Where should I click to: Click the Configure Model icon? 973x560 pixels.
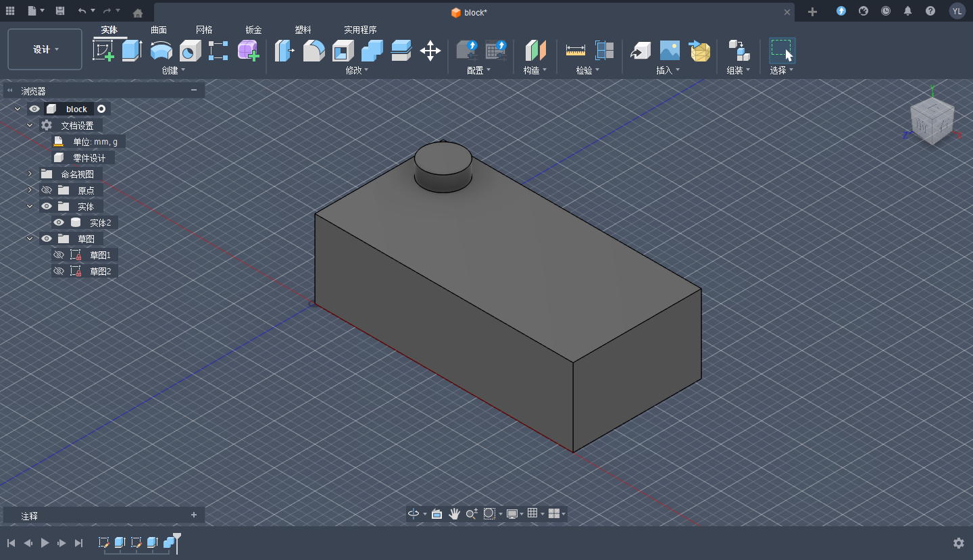point(466,51)
